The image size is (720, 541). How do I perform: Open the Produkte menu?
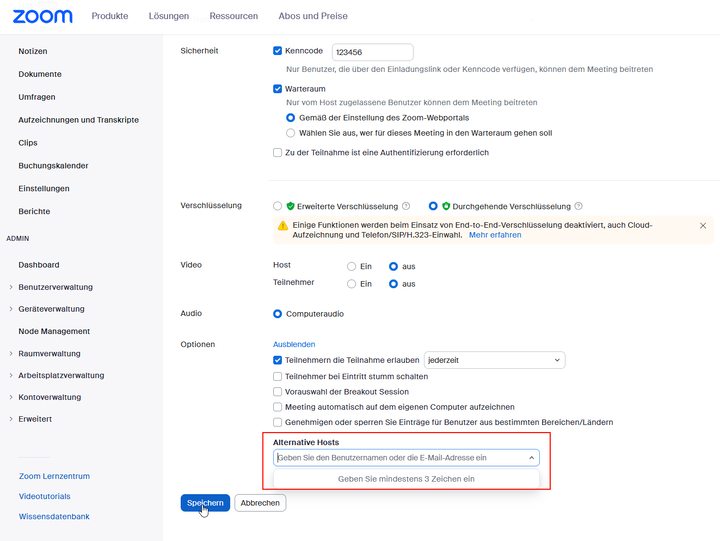coord(109,16)
